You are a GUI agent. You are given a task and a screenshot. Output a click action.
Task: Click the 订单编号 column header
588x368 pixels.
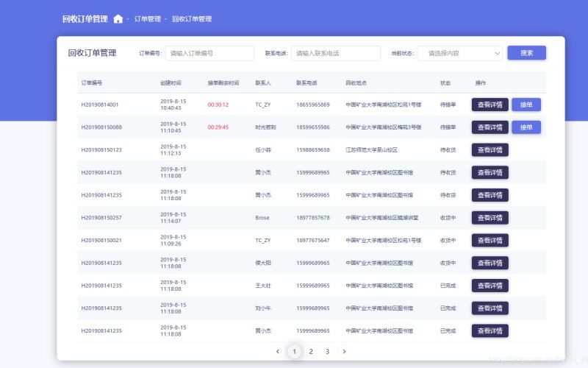point(91,83)
